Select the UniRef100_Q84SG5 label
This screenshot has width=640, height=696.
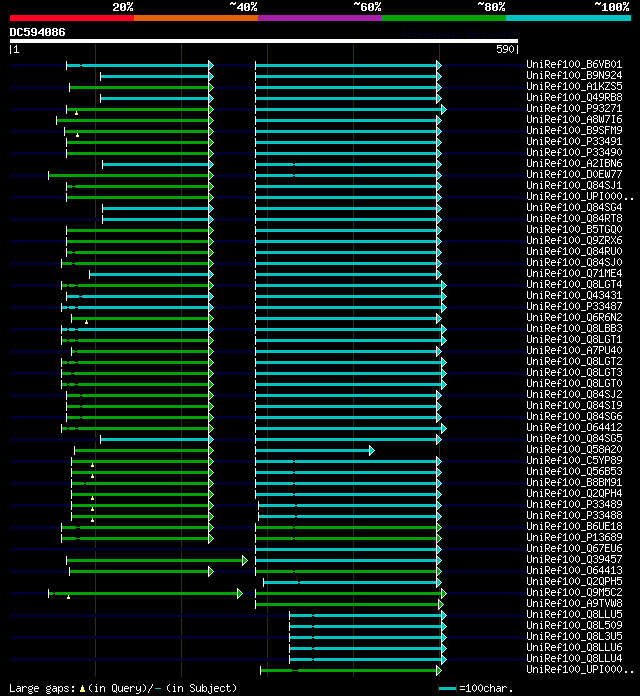pos(574,438)
